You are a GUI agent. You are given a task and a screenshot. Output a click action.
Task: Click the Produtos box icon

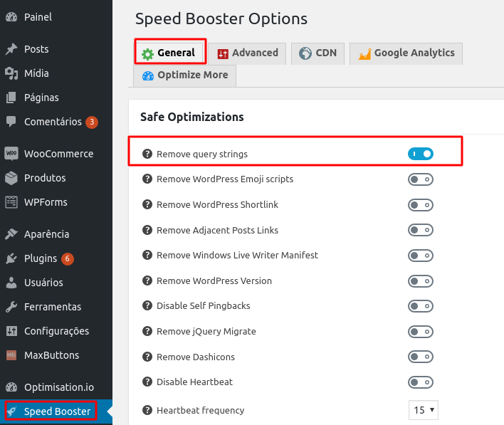[11, 178]
